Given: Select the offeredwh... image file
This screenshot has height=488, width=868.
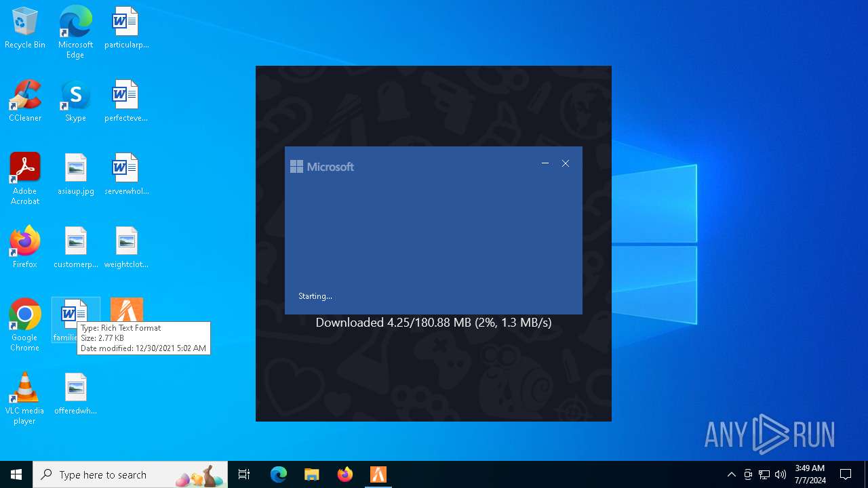Looking at the screenshot, I should 75,394.
